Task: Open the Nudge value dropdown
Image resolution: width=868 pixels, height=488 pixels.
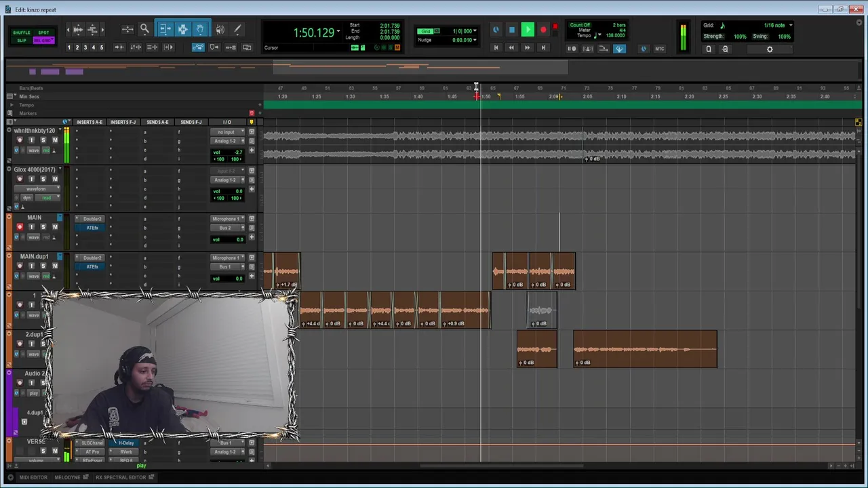Action: (x=475, y=40)
